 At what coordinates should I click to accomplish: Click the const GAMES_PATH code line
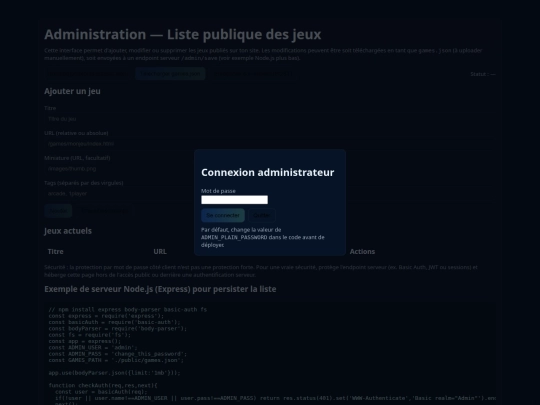116,360
